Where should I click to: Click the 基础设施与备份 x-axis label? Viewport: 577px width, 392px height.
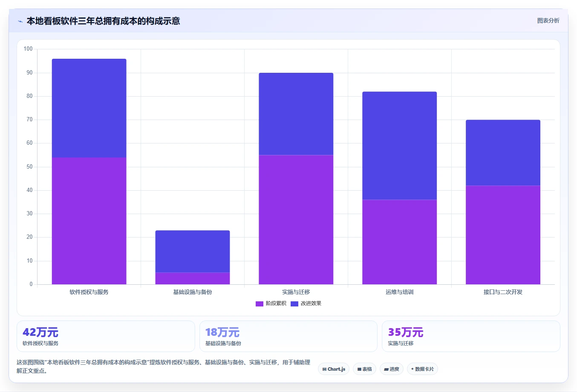click(193, 292)
